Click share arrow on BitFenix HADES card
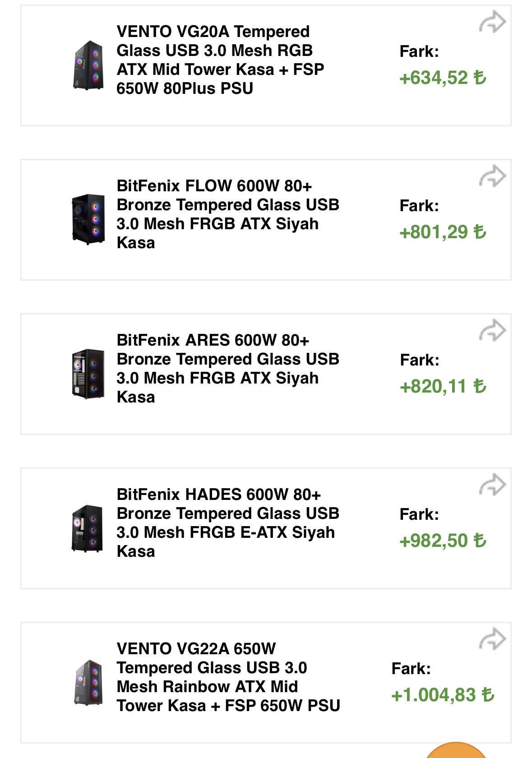This screenshot has height=758, width=532. click(x=492, y=485)
